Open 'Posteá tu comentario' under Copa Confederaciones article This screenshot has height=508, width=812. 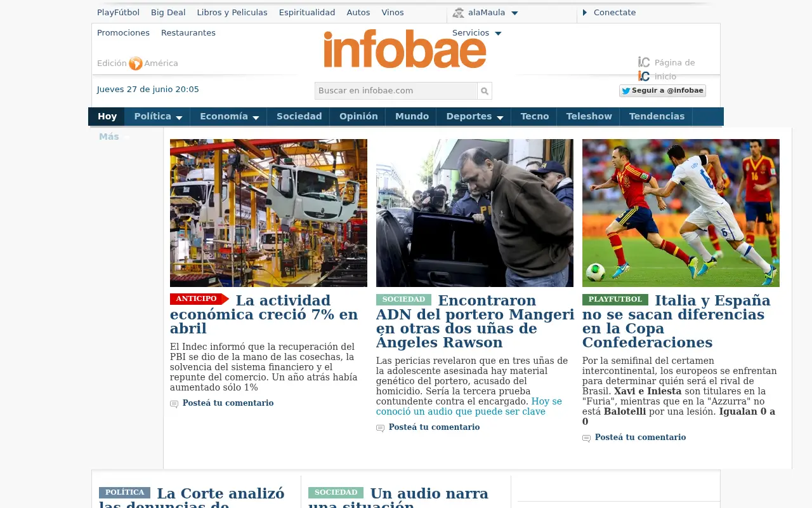[640, 438]
